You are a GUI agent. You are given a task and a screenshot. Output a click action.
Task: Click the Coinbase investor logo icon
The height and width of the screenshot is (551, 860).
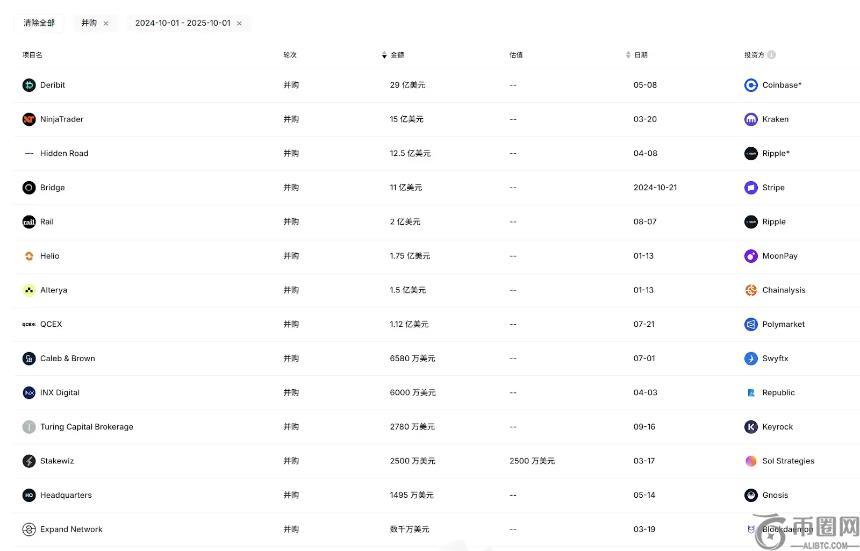751,85
